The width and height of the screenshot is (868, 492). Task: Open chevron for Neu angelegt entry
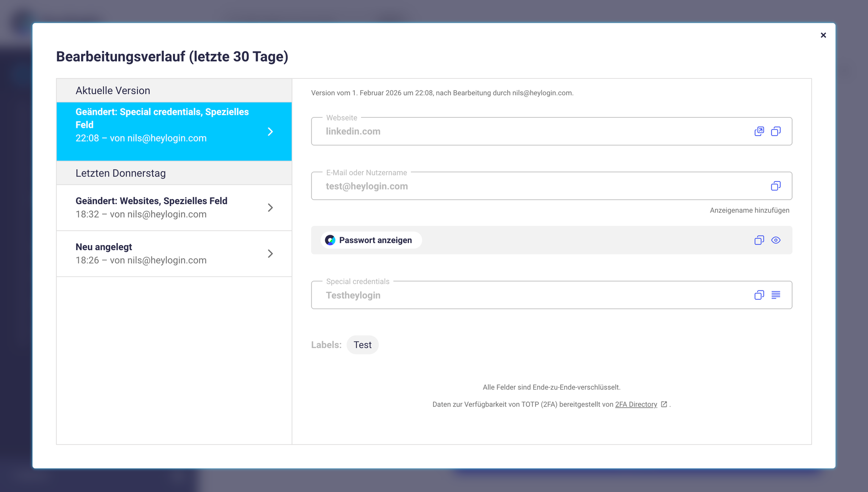(270, 254)
